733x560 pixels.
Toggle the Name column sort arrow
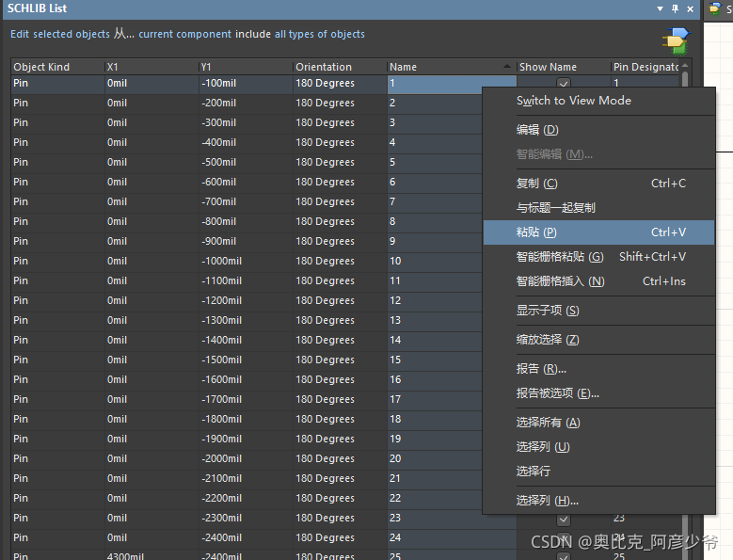[x=507, y=67]
